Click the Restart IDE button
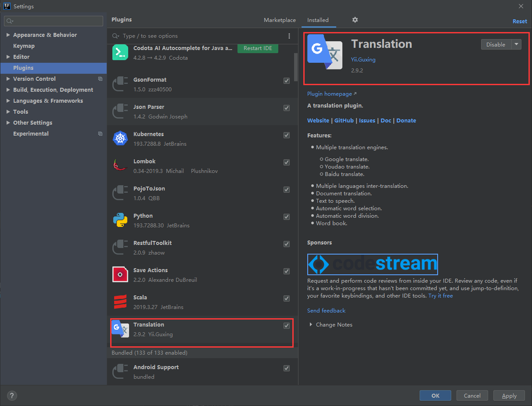 click(258, 48)
